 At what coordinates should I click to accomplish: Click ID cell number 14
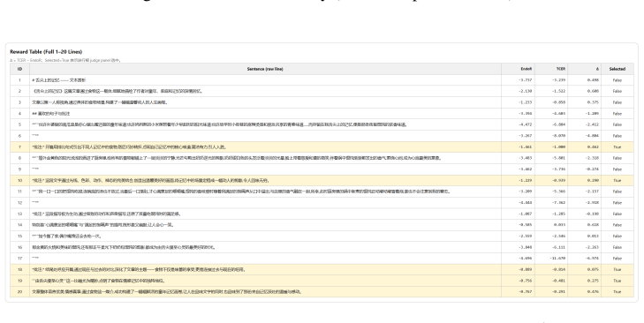19,225
